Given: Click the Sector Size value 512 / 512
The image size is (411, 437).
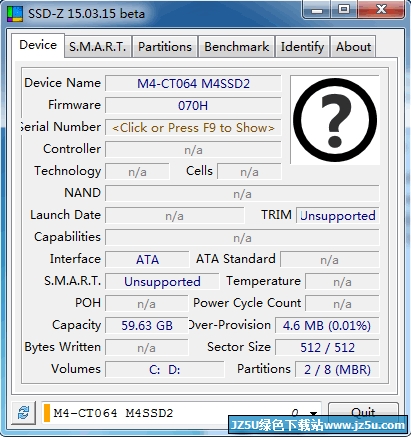Looking at the screenshot, I should click(327, 347).
